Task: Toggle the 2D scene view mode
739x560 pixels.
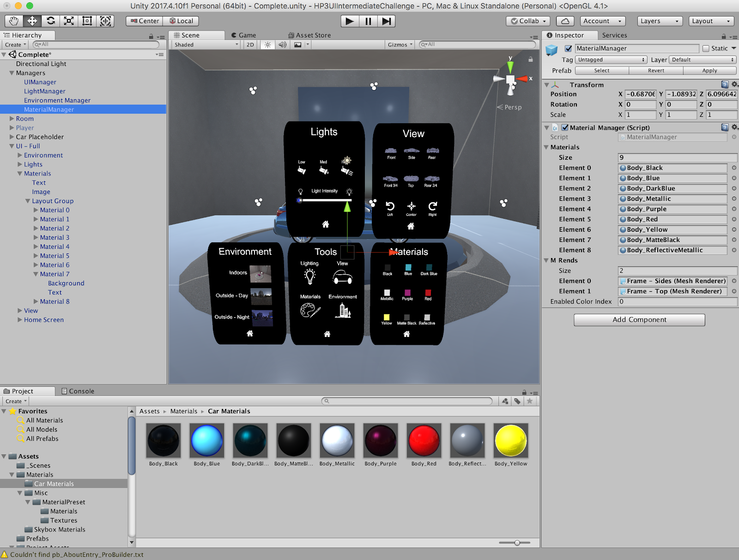Action: pyautogui.click(x=250, y=45)
